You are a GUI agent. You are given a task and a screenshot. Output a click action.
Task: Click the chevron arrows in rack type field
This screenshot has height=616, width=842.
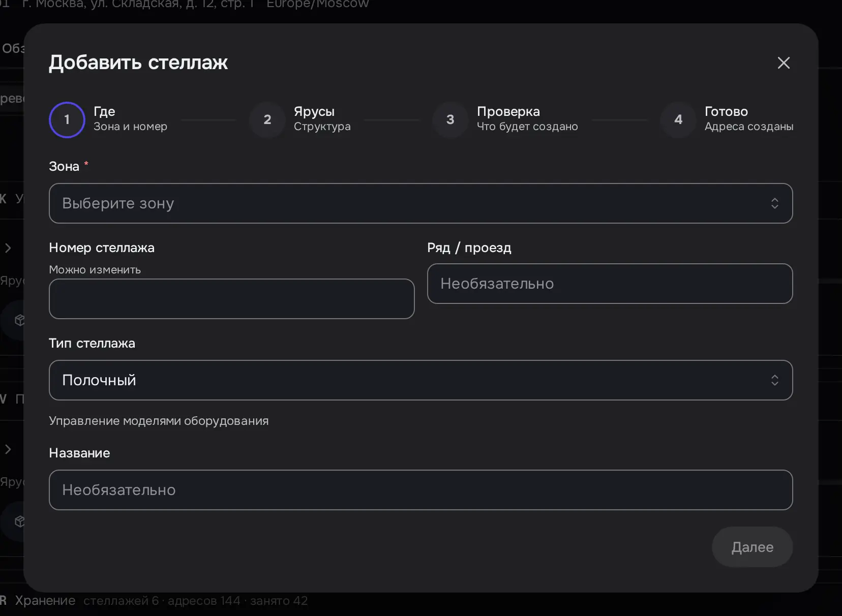pos(774,380)
